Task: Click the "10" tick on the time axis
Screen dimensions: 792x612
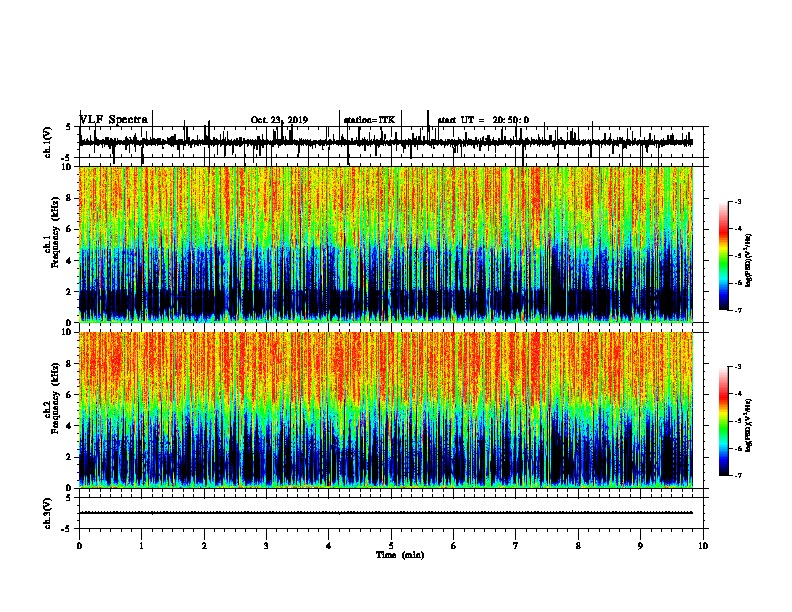Action: tap(703, 545)
